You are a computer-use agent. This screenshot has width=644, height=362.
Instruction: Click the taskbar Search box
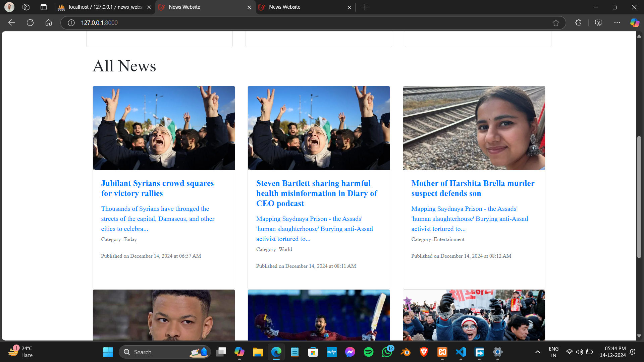(165, 352)
